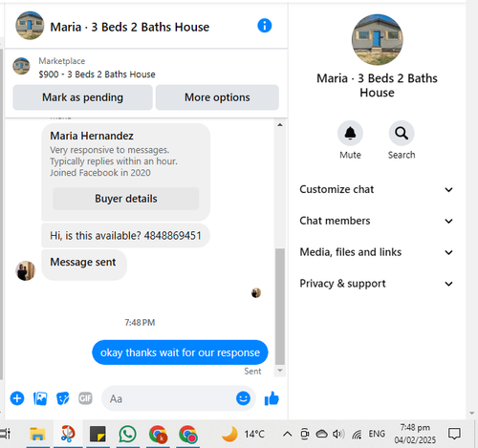478x448 pixels.
Task: Open weather widget showing 14°C
Action: pyautogui.click(x=243, y=434)
